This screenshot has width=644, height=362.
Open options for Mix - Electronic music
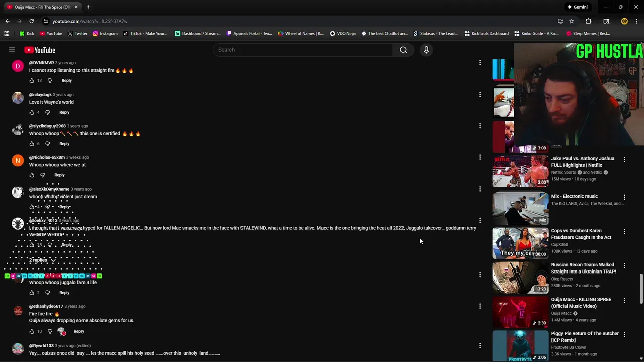[624, 197]
